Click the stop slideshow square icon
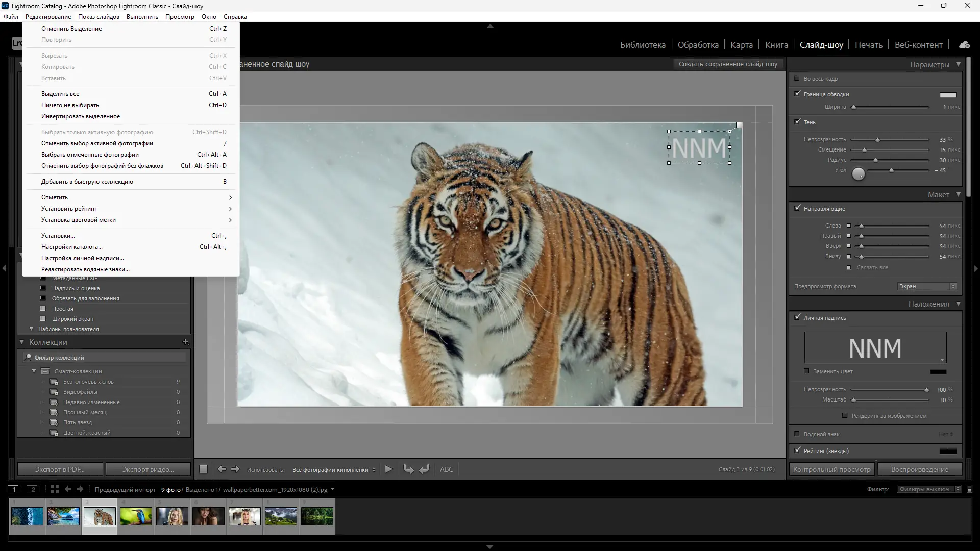 [203, 469]
